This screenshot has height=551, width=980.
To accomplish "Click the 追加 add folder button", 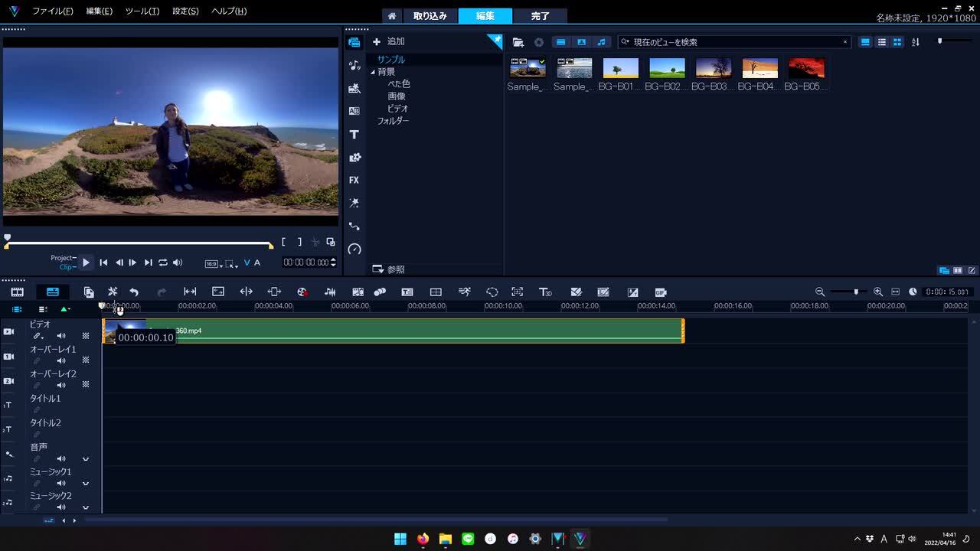I will pos(389,41).
